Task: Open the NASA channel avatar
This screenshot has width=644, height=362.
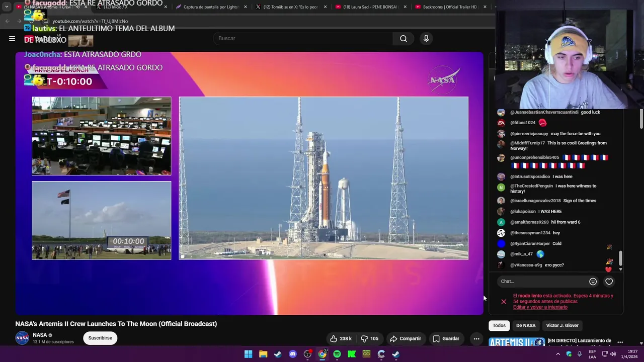Action: (22, 338)
